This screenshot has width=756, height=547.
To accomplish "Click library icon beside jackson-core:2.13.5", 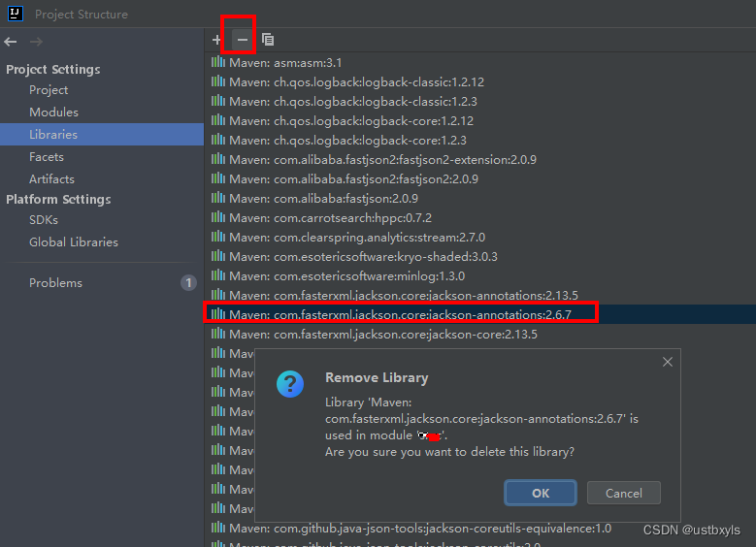I will pos(218,333).
